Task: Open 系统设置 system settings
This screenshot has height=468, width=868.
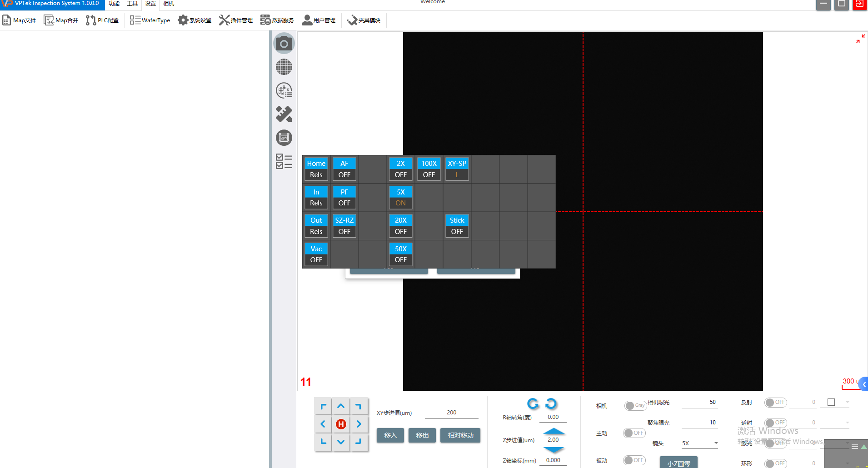Action: [x=195, y=20]
